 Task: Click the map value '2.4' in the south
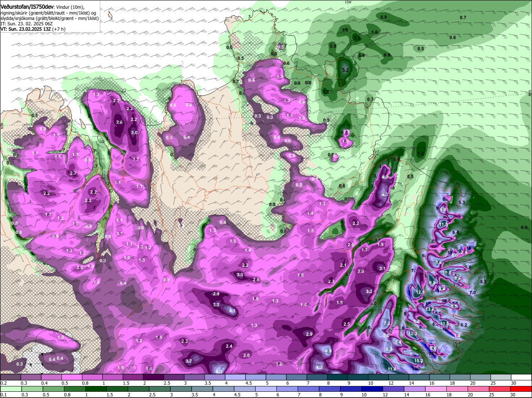point(229,346)
